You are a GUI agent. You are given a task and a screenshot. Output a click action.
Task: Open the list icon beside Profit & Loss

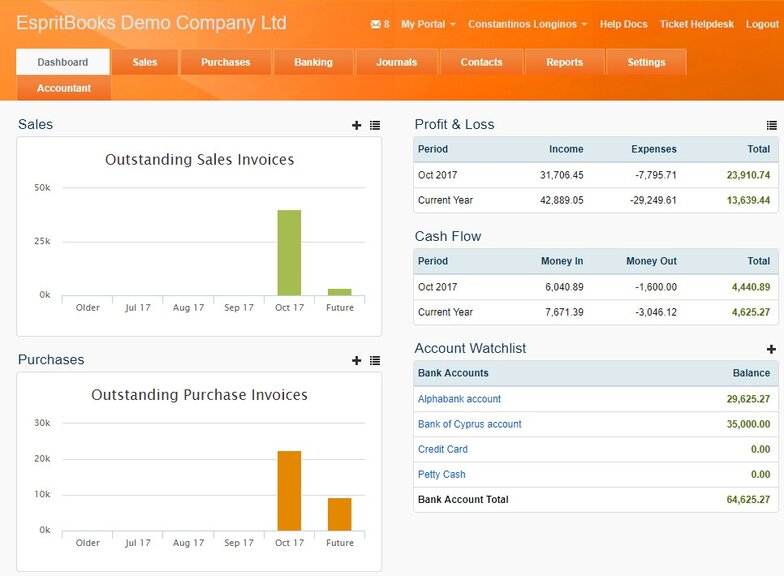(771, 125)
